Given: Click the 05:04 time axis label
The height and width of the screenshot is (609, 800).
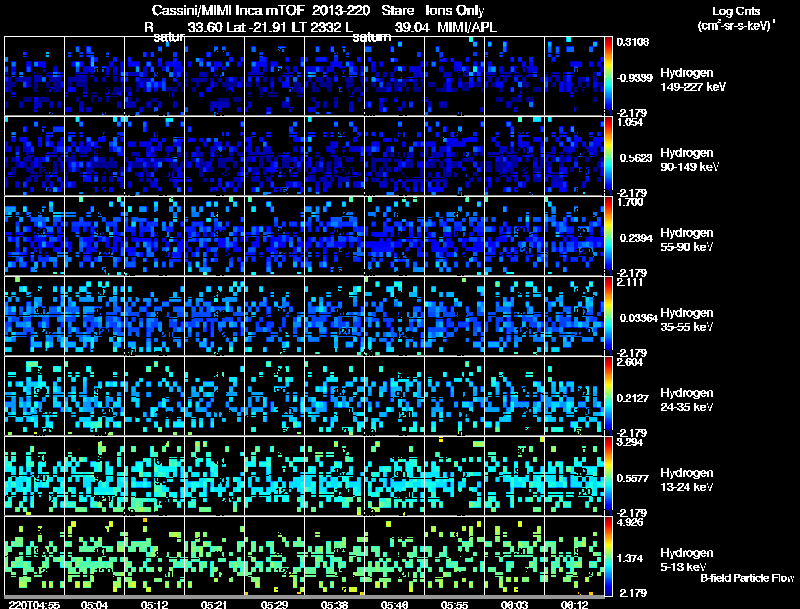Looking at the screenshot, I should click(x=94, y=605).
